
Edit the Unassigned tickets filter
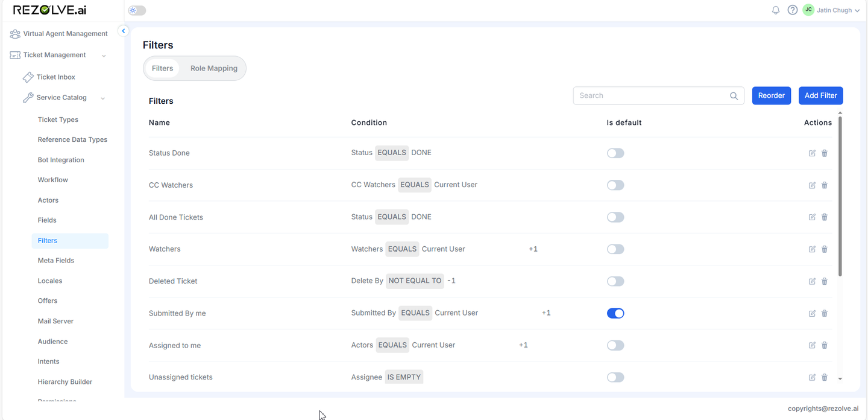812,377
